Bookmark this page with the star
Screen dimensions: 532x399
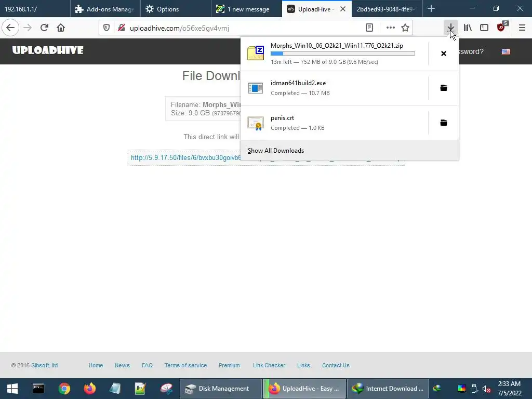(405, 28)
